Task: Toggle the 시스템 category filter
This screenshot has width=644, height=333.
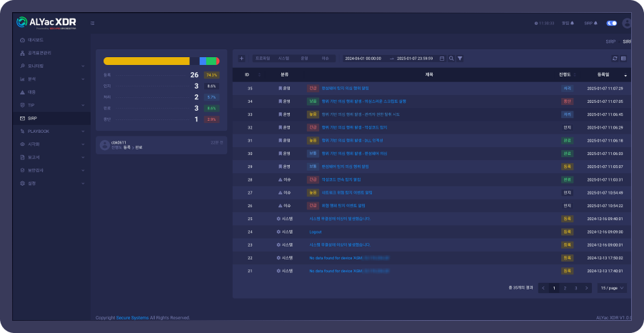Action: click(x=283, y=58)
